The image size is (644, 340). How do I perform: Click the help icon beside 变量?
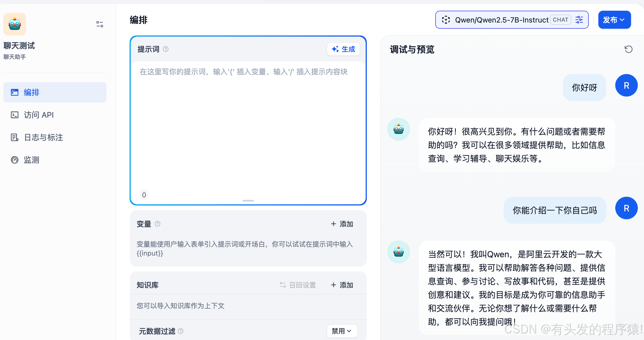(x=157, y=224)
